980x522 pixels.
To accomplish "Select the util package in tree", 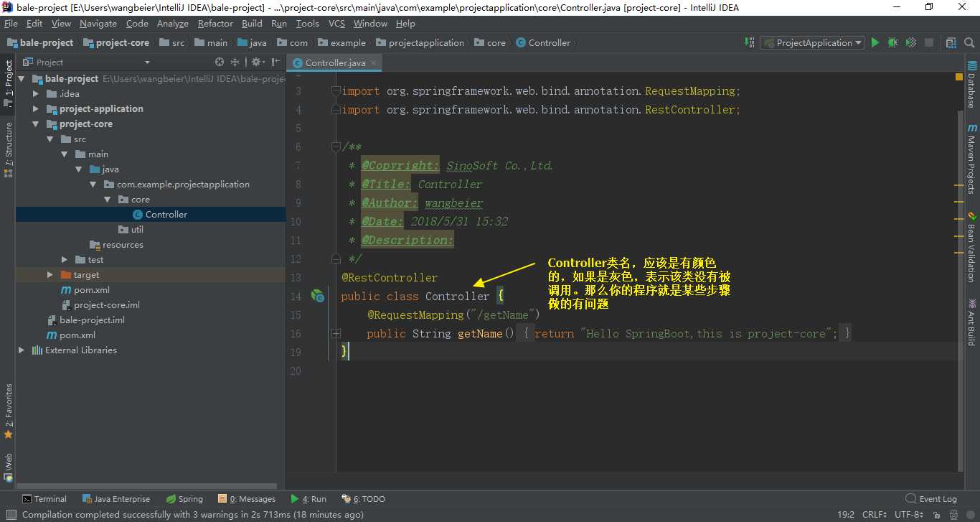I will (131, 229).
